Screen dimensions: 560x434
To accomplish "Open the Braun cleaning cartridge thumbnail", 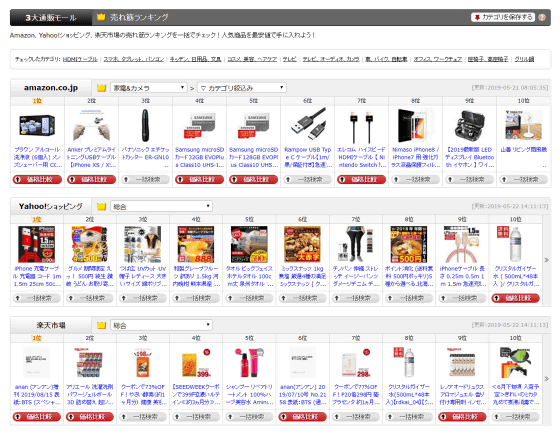I will point(37,125).
